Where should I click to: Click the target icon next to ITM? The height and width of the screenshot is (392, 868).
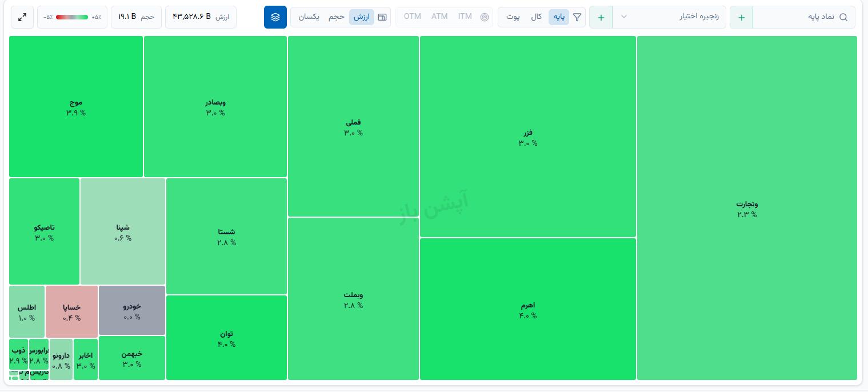tap(485, 17)
